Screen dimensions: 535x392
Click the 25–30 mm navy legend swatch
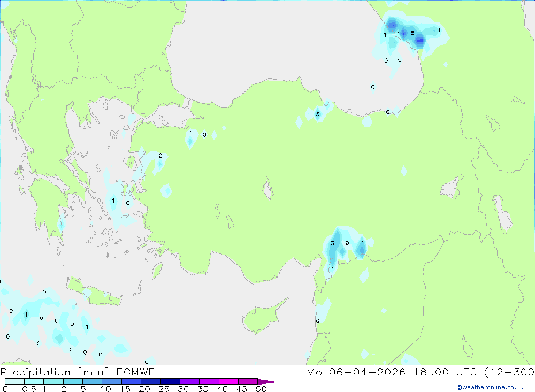pyautogui.click(x=170, y=381)
